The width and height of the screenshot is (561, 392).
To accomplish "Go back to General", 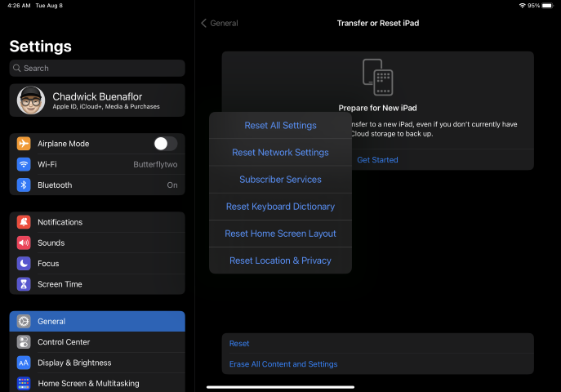I will click(x=220, y=23).
